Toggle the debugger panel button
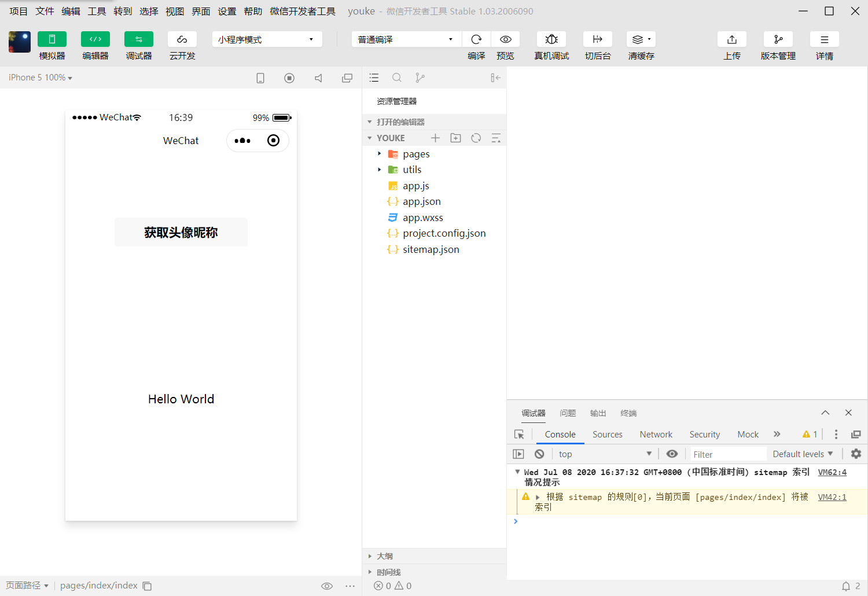The height and width of the screenshot is (596, 868). (139, 39)
